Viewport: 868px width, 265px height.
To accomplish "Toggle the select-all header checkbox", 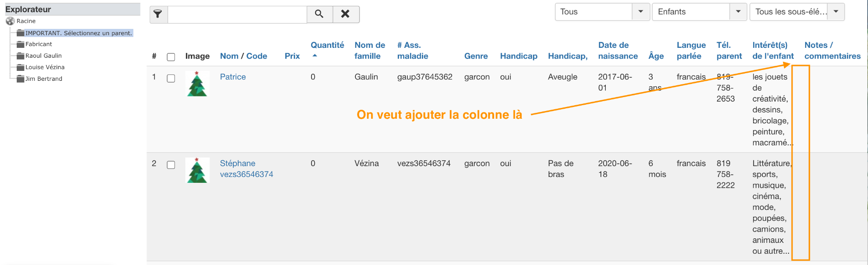I will click(171, 57).
